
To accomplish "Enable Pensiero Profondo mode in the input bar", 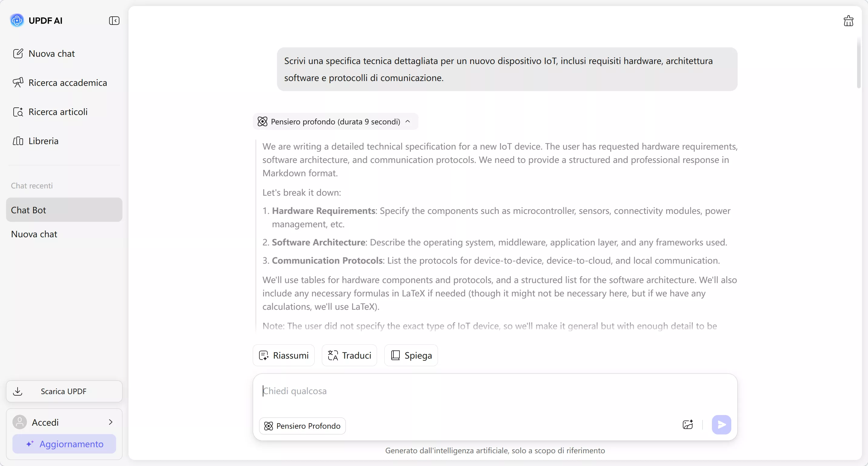I will 302,426.
